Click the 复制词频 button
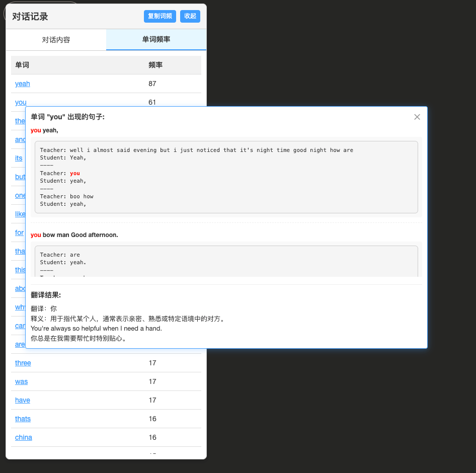The height and width of the screenshot is (473, 476). coord(160,16)
